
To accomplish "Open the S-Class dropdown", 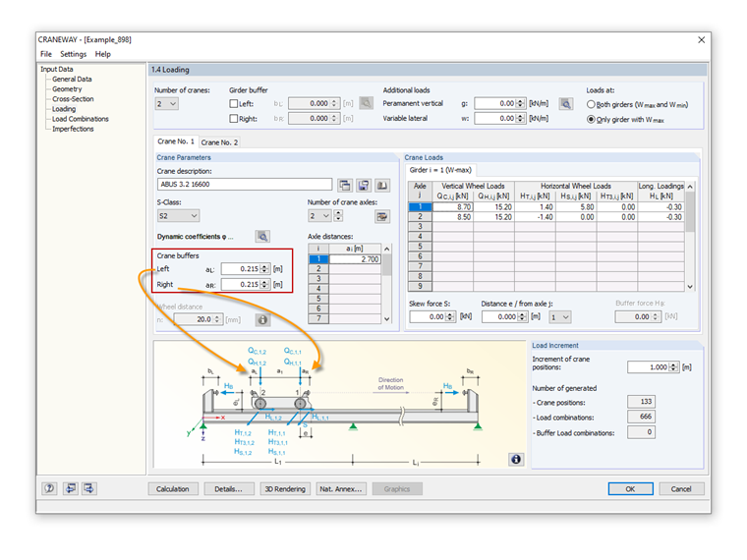I will pyautogui.click(x=178, y=215).
